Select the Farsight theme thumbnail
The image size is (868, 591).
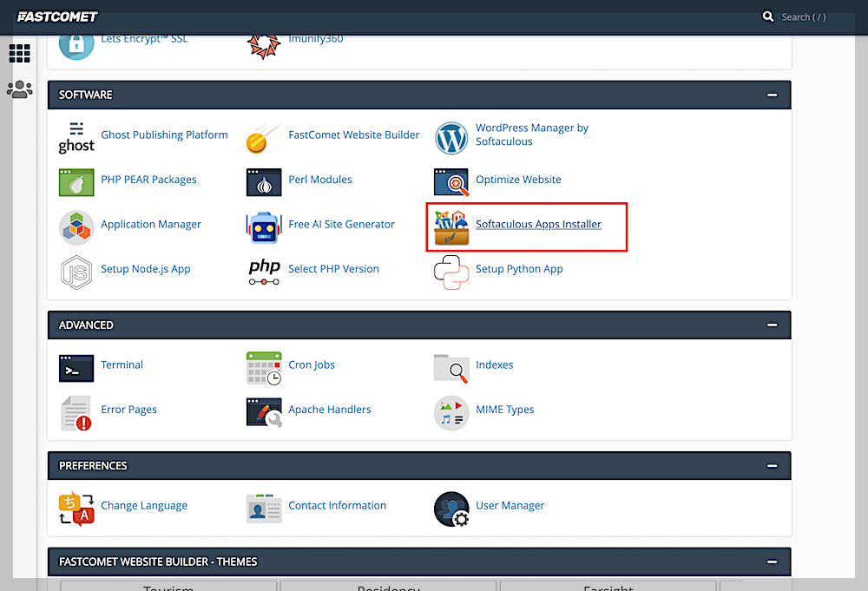tap(608, 586)
